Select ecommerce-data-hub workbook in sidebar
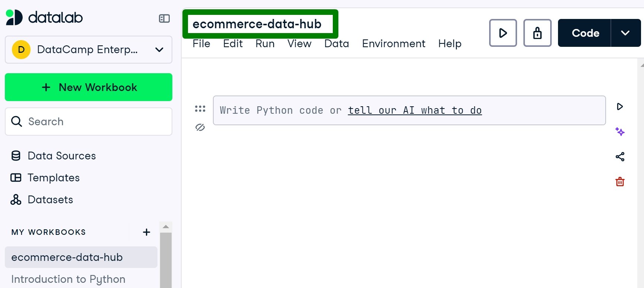This screenshot has width=644, height=288. pyautogui.click(x=81, y=257)
